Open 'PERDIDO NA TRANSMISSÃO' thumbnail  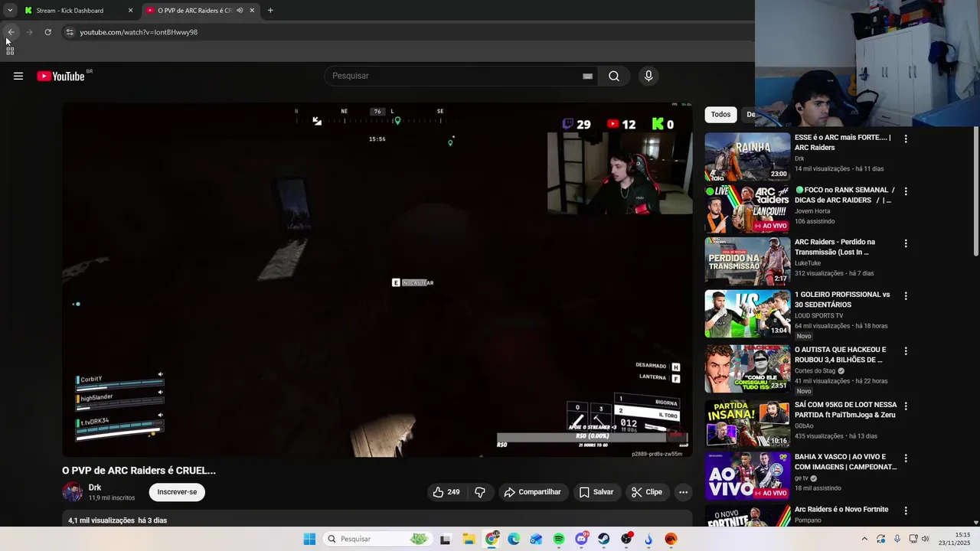point(747,261)
